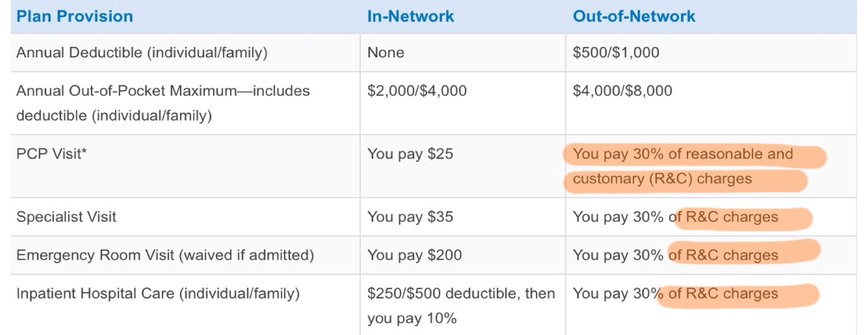This screenshot has height=335, width=868.
Task: Click the $4,000/$8,000 out-of-network maximum
Action: (x=622, y=91)
